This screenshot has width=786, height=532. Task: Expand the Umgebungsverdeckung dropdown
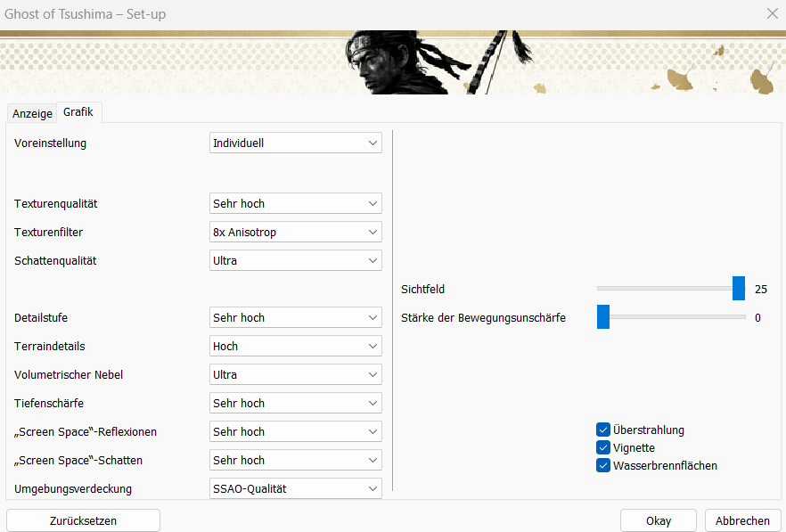click(x=295, y=489)
